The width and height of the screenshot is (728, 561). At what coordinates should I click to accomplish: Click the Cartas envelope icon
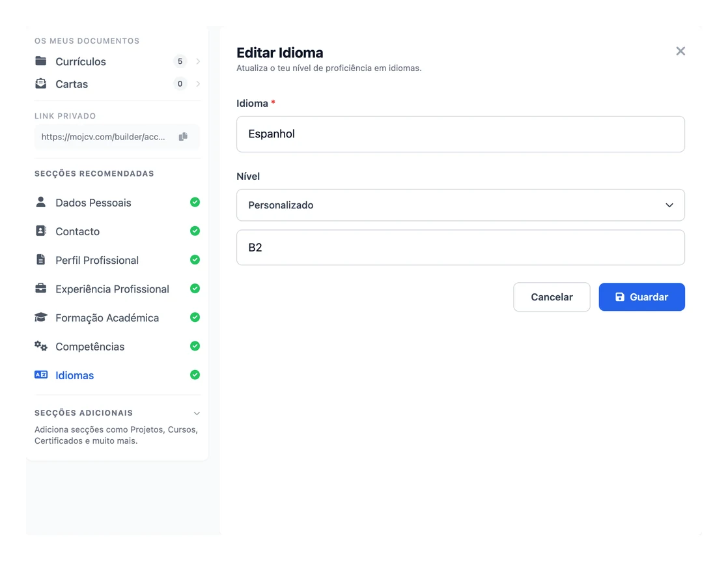[x=41, y=83]
